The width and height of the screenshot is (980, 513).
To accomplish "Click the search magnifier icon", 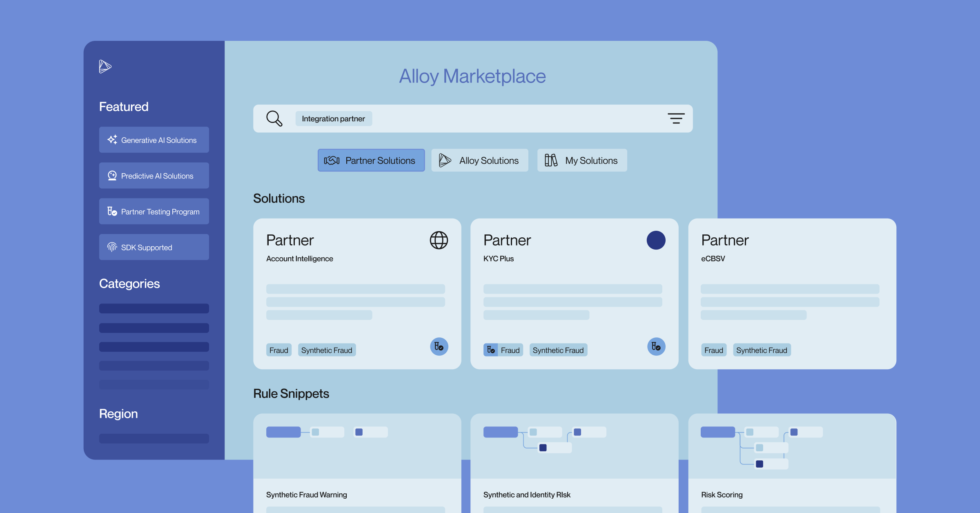I will [x=274, y=118].
